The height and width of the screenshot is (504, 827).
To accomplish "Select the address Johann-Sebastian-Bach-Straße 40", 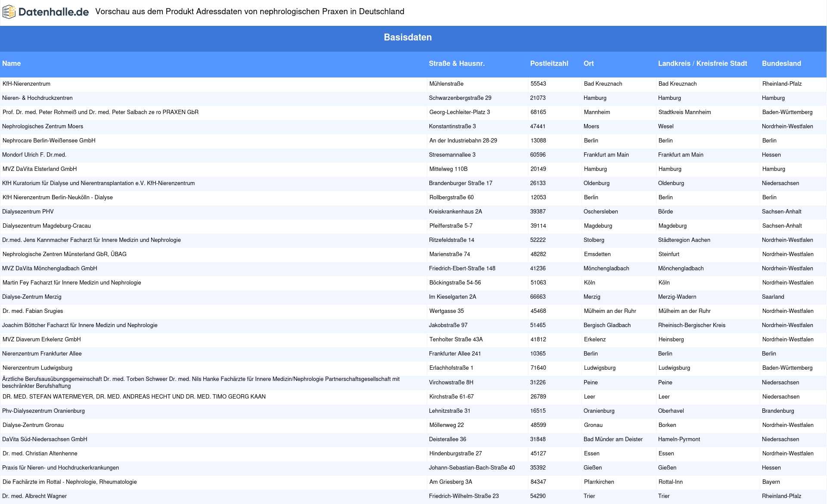I will [x=472, y=468].
